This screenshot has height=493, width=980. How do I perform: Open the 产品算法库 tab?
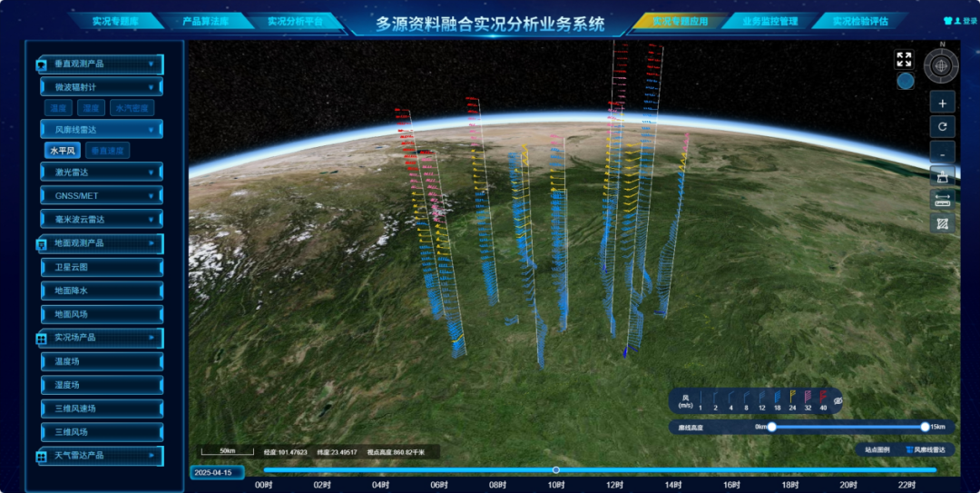205,21
